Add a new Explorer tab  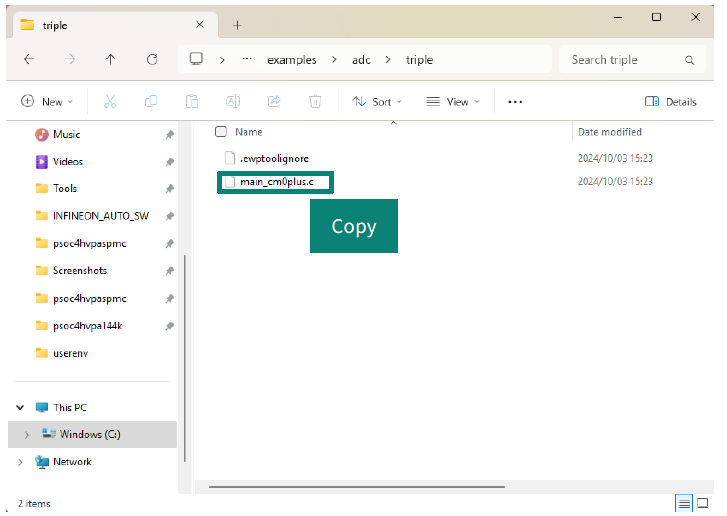pyautogui.click(x=237, y=25)
